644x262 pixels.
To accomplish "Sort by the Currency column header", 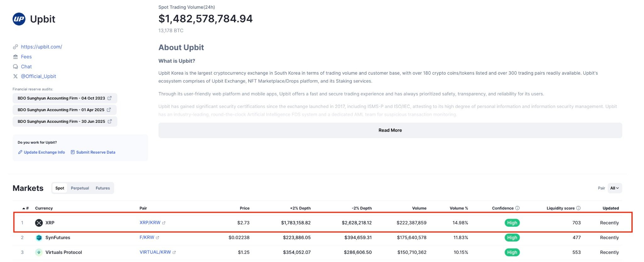I will pos(44,208).
